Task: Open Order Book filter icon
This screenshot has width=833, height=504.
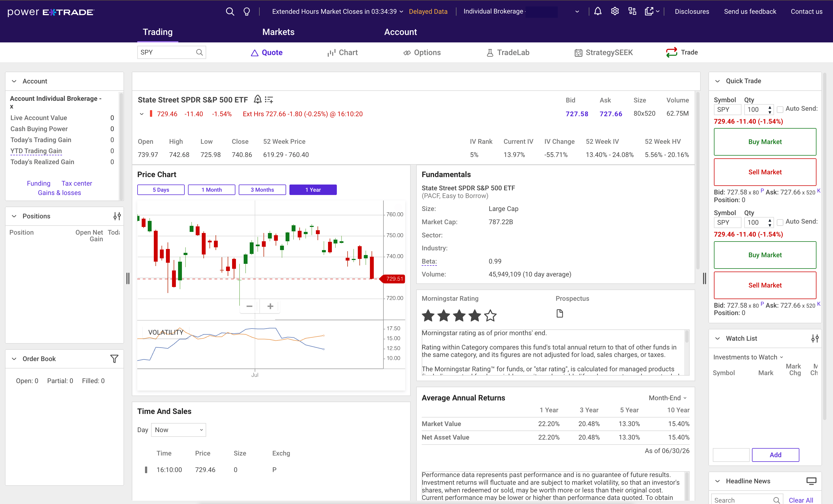Action: pos(114,359)
